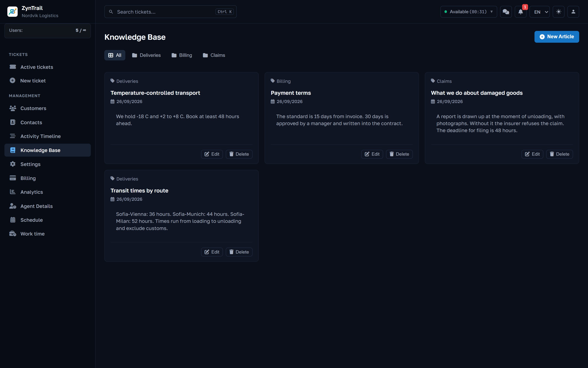The height and width of the screenshot is (368, 588).
Task: Open Settings in sidebar
Action: pos(48,164)
